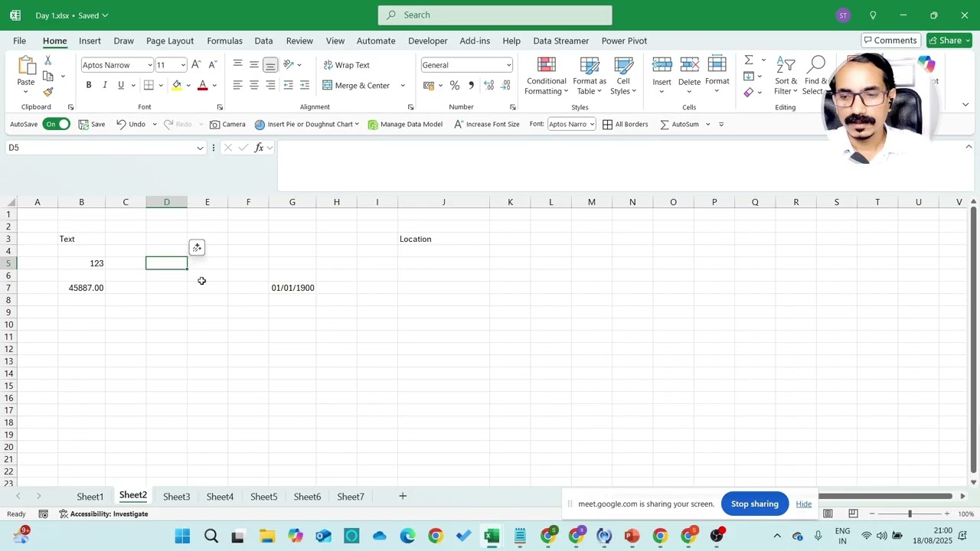Toggle Wrap Text
The height and width of the screenshot is (551, 980).
tap(347, 65)
